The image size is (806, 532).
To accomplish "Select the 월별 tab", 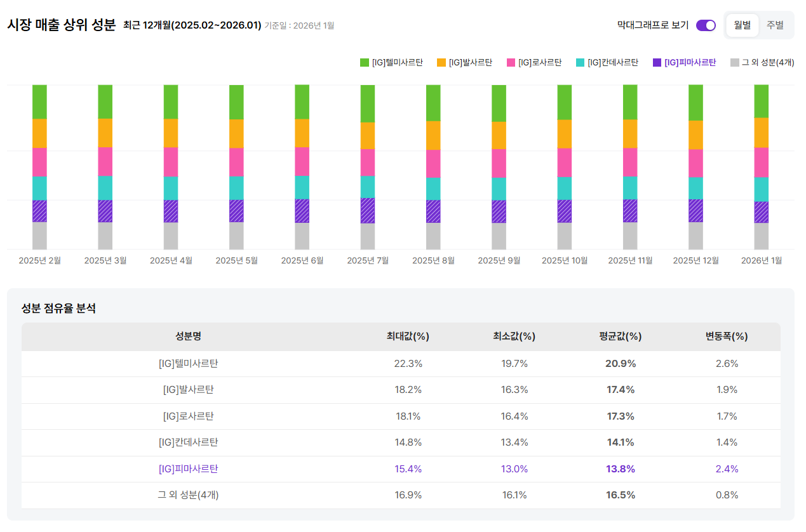I will click(742, 25).
